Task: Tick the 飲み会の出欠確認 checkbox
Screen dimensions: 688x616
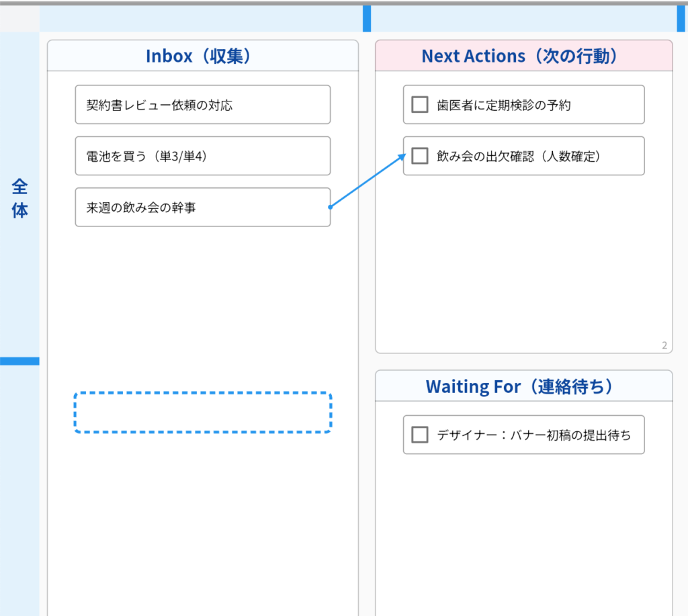Action: tap(420, 156)
